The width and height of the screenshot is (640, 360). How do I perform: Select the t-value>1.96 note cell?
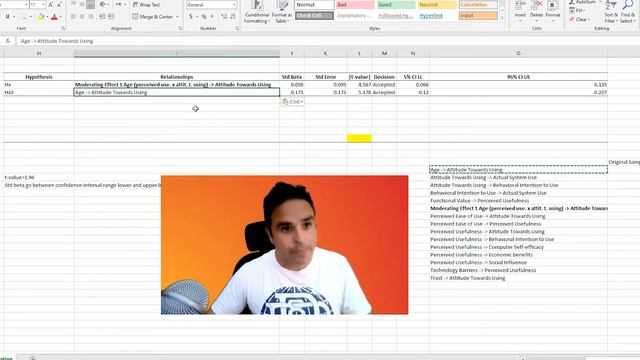(39, 178)
